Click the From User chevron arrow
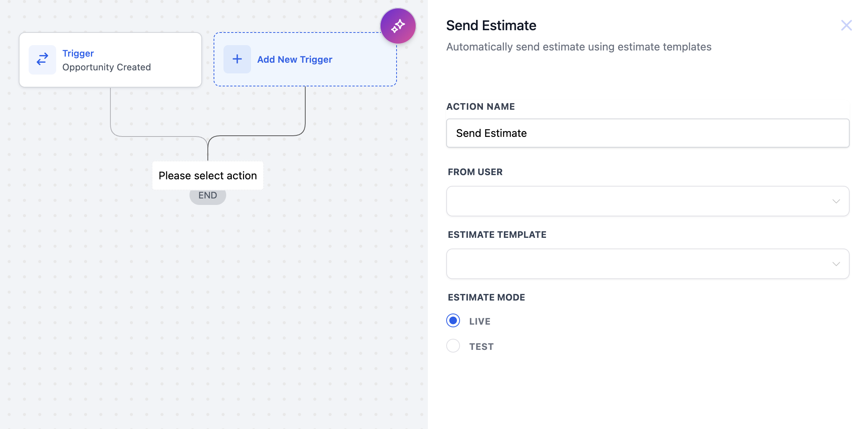The width and height of the screenshot is (868, 429). point(836,201)
